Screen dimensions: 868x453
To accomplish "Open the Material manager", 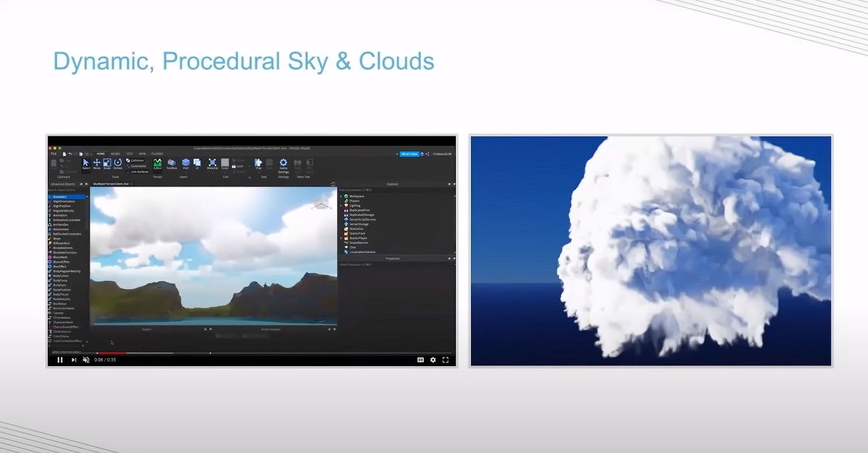I will (212, 164).
